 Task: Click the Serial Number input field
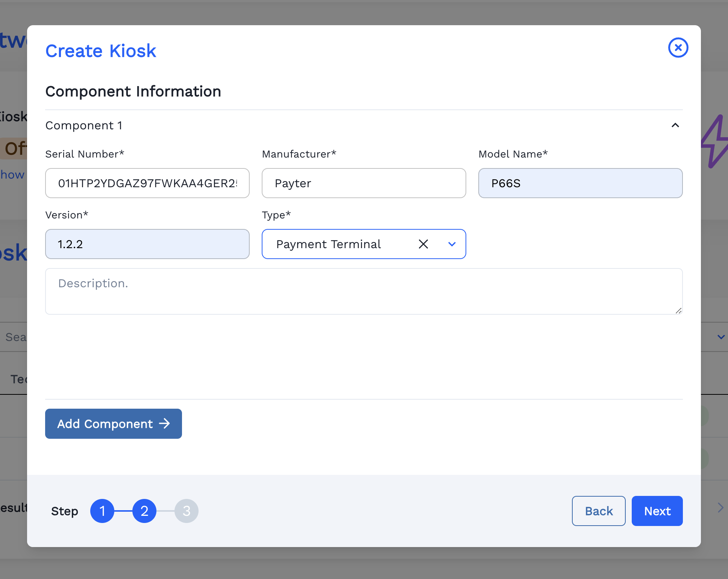(147, 183)
